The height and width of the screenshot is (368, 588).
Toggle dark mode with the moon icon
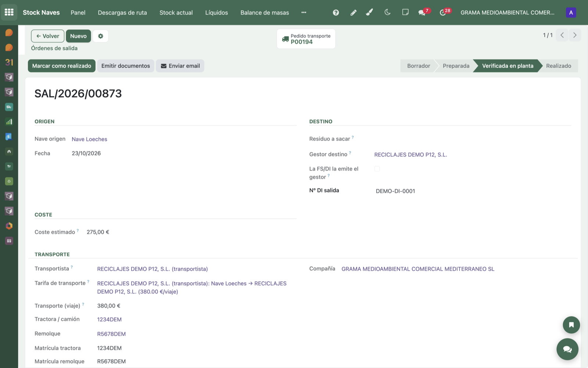(x=387, y=12)
